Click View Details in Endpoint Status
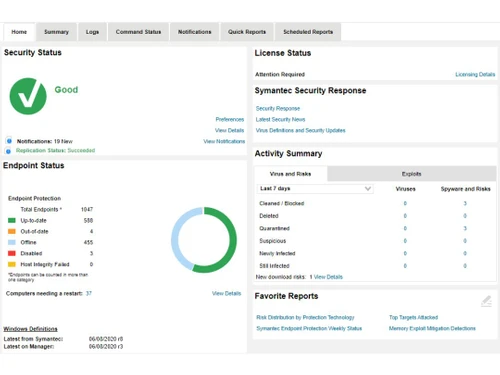 [x=226, y=293]
